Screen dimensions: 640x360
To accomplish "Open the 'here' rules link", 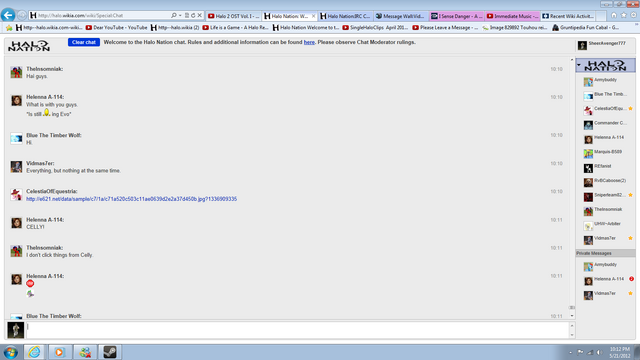I will pyautogui.click(x=309, y=42).
